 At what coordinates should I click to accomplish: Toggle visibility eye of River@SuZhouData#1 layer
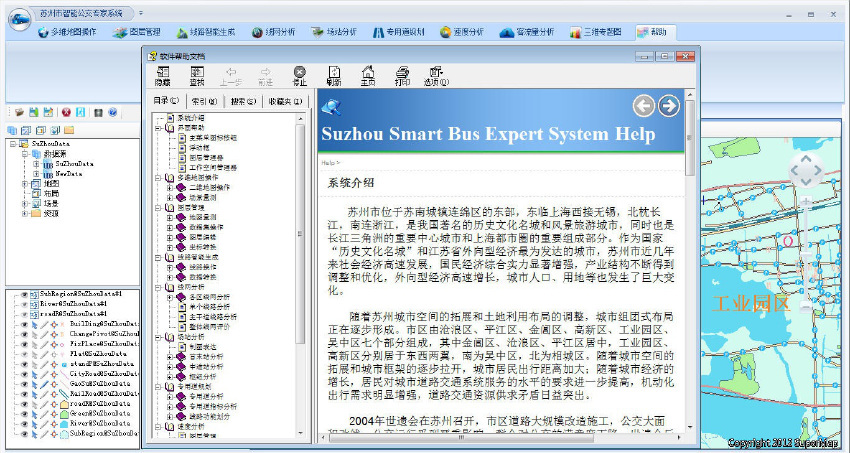pos(24,304)
